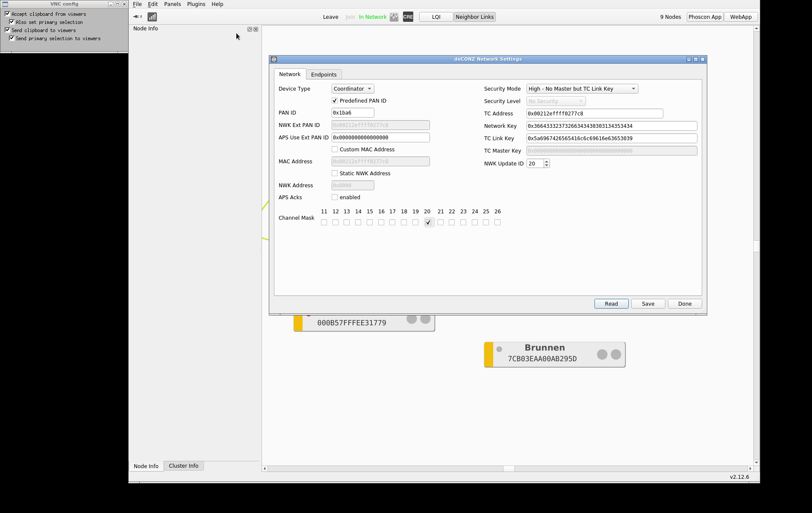Close the deCONZ Network Settings dialog
Viewport: 812px width, 513px height.
(x=703, y=59)
